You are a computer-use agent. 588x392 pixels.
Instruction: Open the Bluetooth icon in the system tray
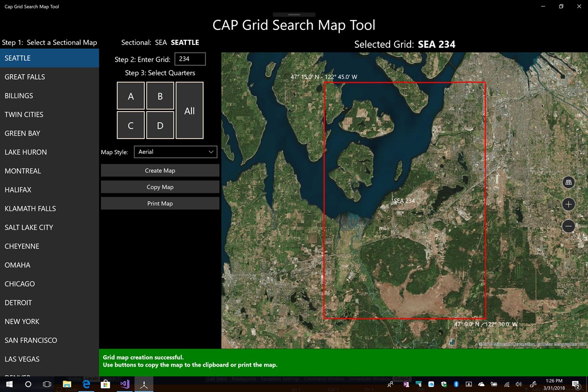tap(456, 384)
